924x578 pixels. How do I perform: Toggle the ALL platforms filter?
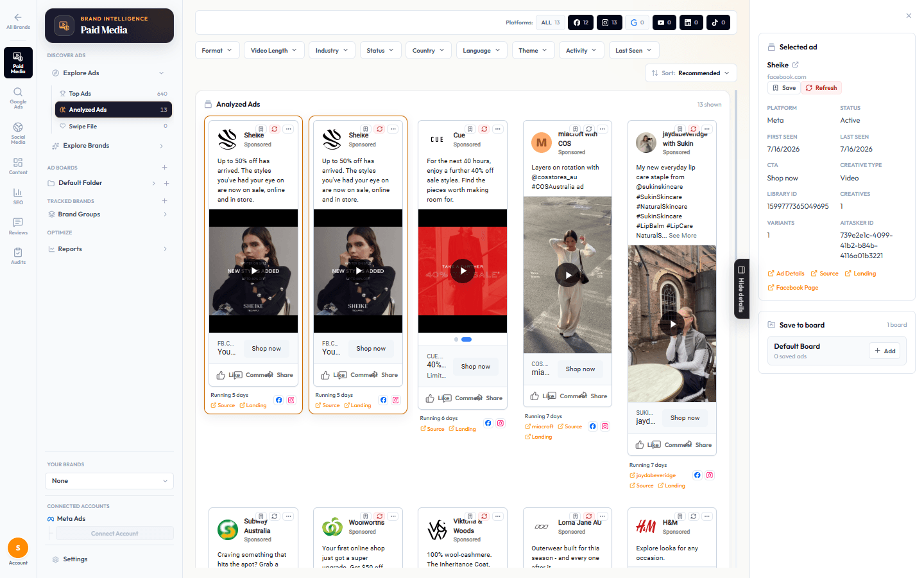(x=551, y=22)
